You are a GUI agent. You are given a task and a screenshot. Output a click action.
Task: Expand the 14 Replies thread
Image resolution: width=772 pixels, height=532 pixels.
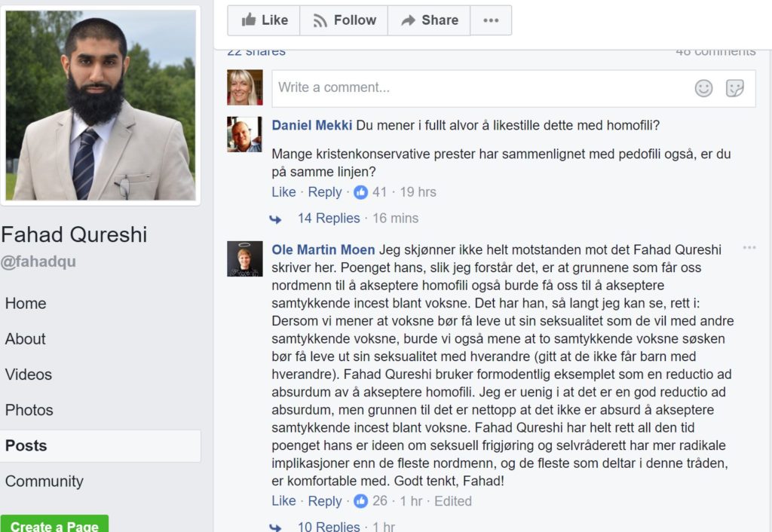click(329, 218)
